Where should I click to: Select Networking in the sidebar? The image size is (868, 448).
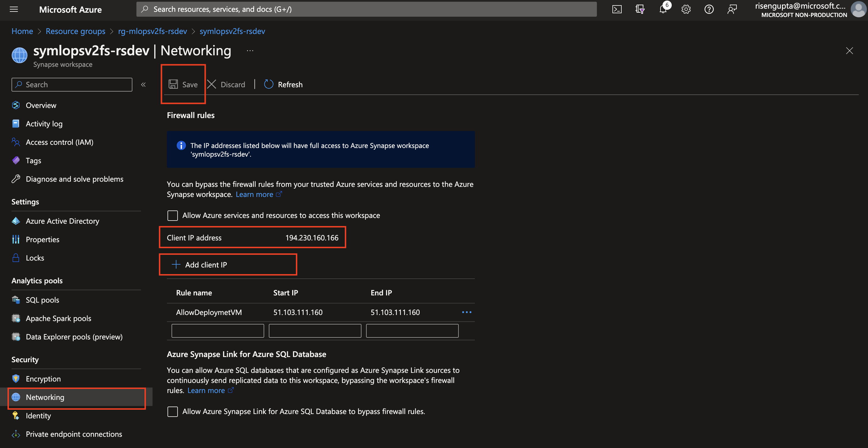(77, 397)
